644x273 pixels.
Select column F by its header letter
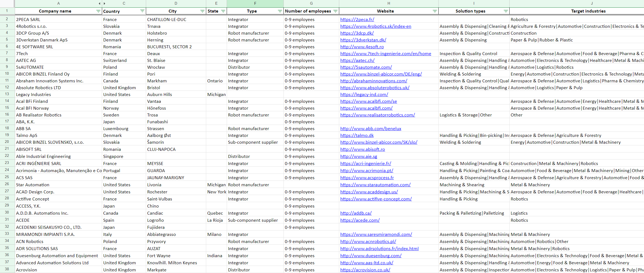[255, 4]
